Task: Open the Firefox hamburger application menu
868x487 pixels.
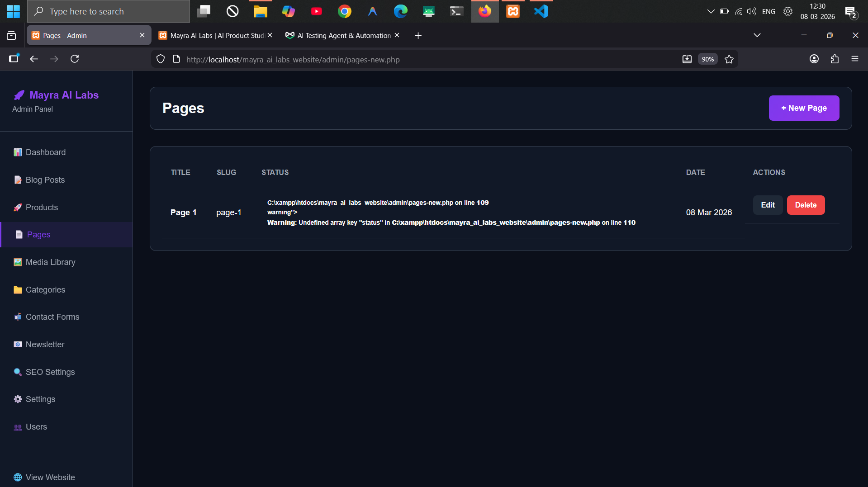Action: [x=854, y=59]
